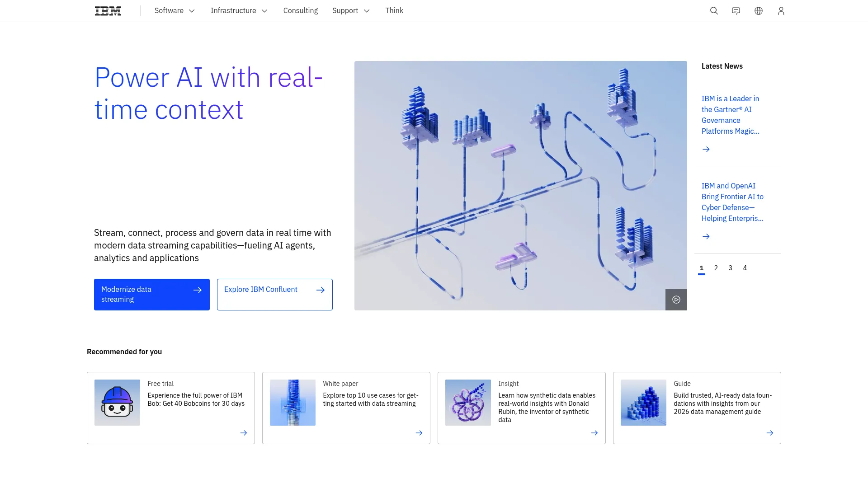
Task: Click arrow under IBM and OpenAI news
Action: tap(706, 236)
